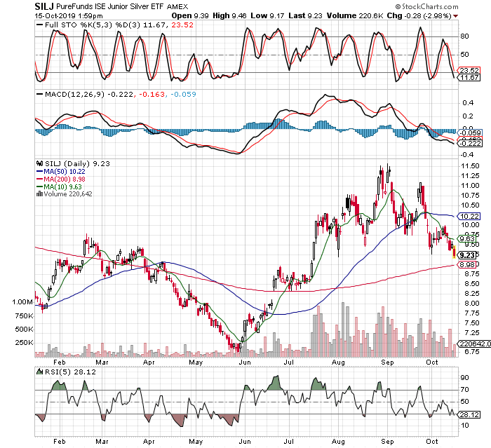Viewport: 491px width, 448px height.
Task: Click the blue -0.059 value in MACD legend
Action: click(x=184, y=94)
